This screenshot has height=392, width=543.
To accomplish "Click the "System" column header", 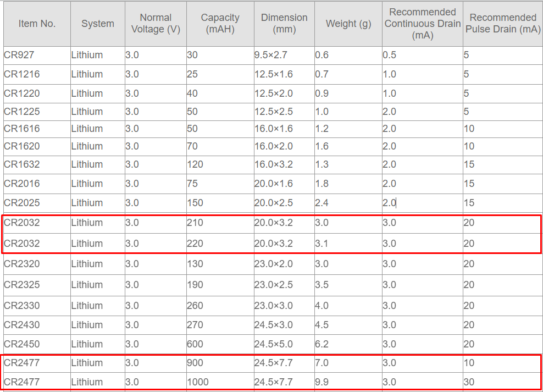I will (x=98, y=24).
